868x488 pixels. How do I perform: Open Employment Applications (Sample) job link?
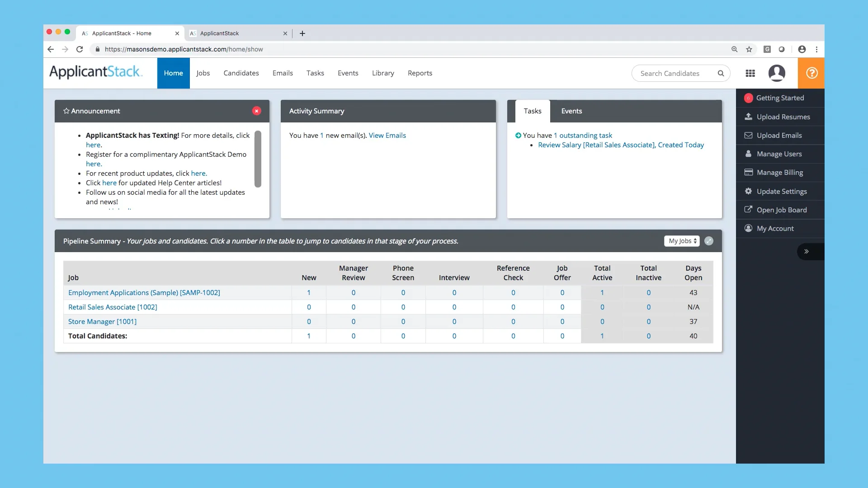pyautogui.click(x=144, y=293)
